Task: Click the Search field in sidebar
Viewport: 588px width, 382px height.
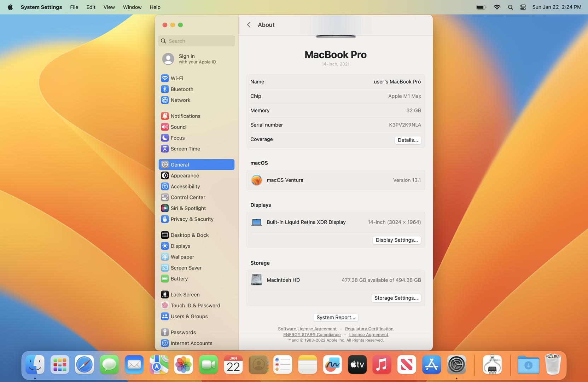Action: (197, 41)
